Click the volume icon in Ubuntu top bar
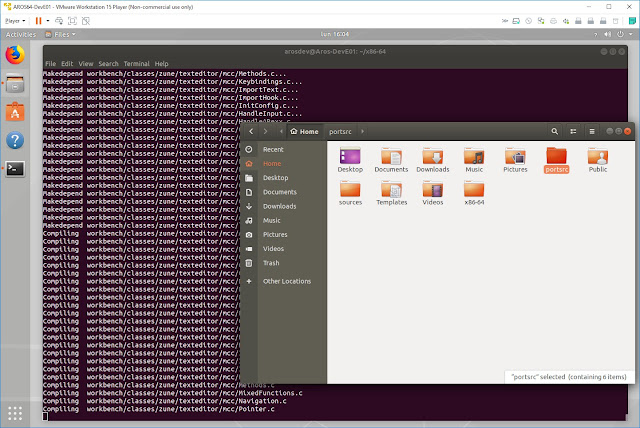 click(x=608, y=35)
